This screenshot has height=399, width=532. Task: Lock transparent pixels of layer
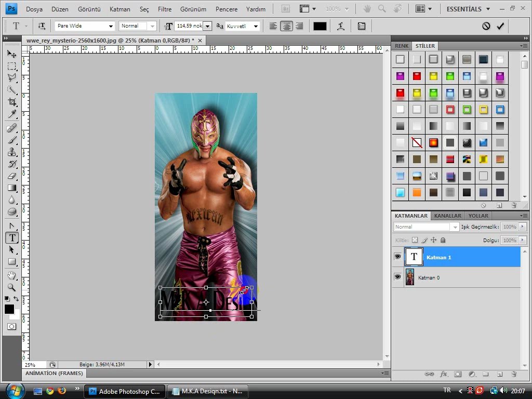(x=415, y=240)
